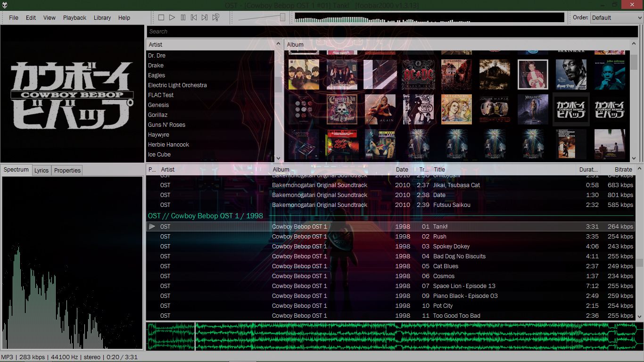This screenshot has height=362, width=644.
Task: Select the AC/DC Black Ice album cover
Action: (x=418, y=74)
